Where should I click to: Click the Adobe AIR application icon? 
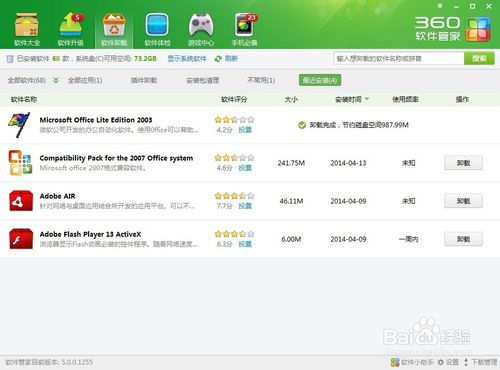click(x=21, y=201)
